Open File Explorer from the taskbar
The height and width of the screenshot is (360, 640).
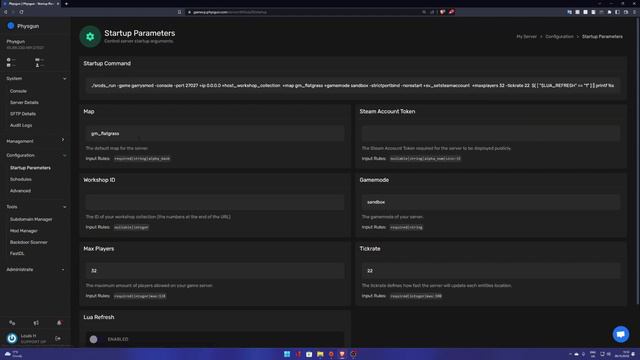(320, 354)
